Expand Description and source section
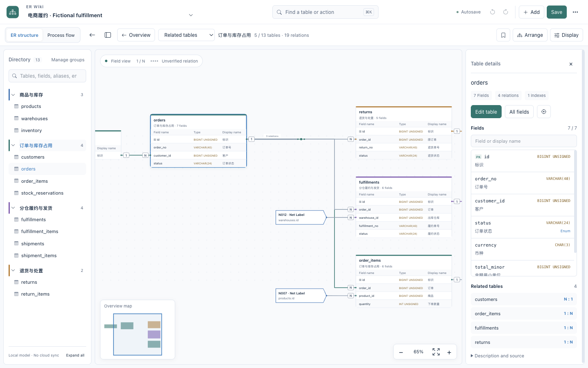The width and height of the screenshot is (588, 368). 497,356
